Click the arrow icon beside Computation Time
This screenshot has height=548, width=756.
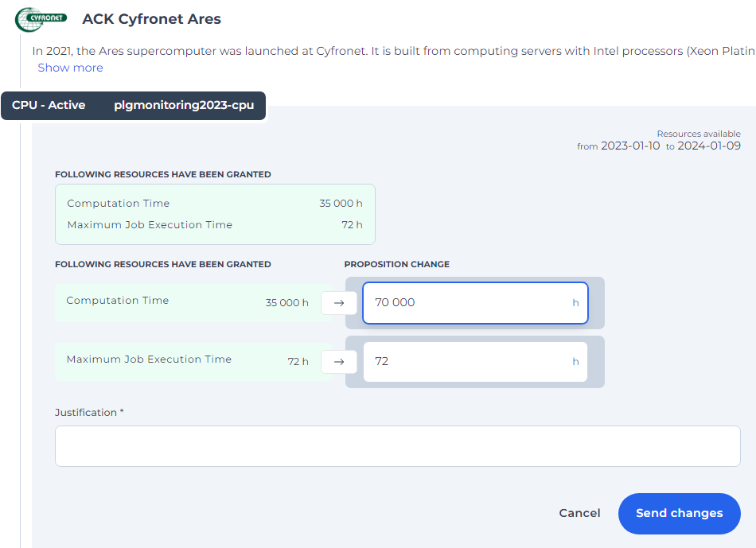coord(339,303)
